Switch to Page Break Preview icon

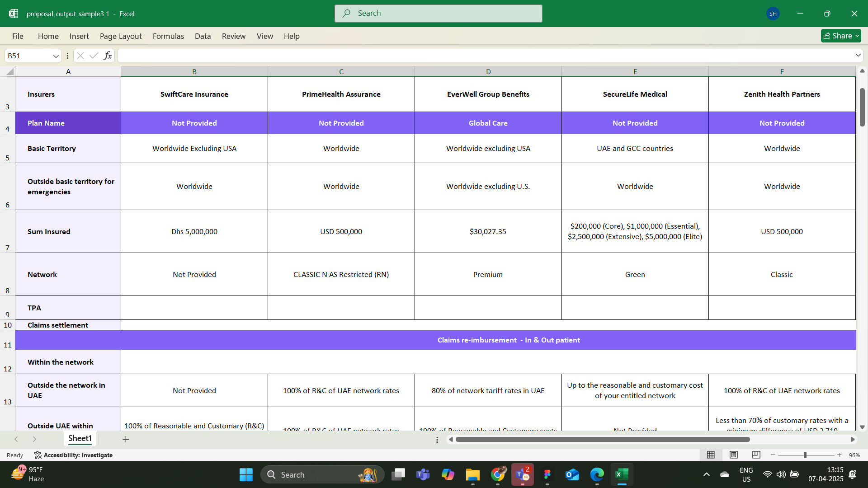click(756, 455)
